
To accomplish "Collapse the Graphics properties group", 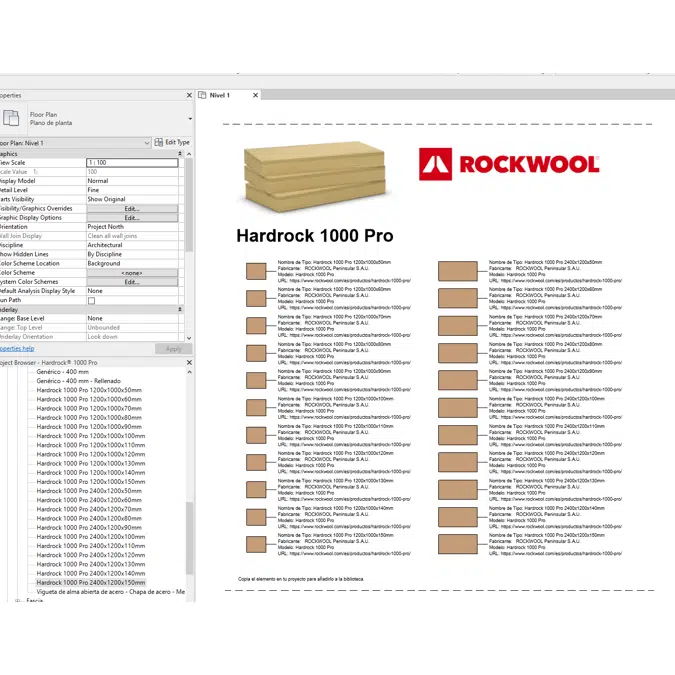I will tap(180, 154).
